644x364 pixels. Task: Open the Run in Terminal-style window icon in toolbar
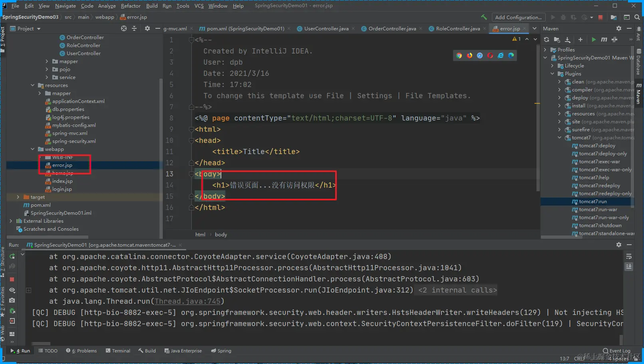click(627, 17)
